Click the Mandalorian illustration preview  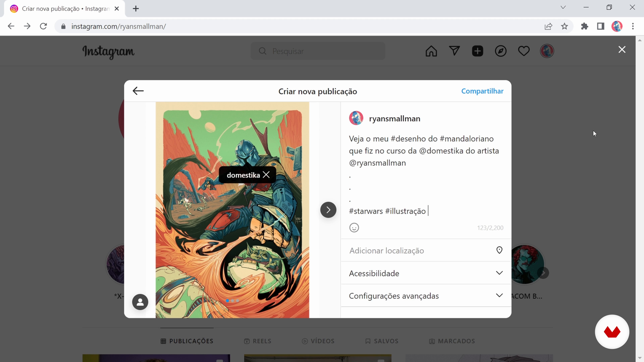[x=232, y=210]
